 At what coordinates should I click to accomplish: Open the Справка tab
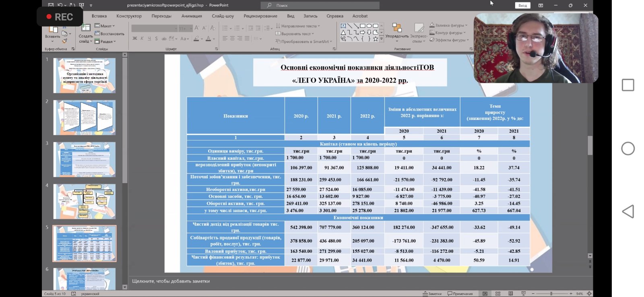coord(335,16)
